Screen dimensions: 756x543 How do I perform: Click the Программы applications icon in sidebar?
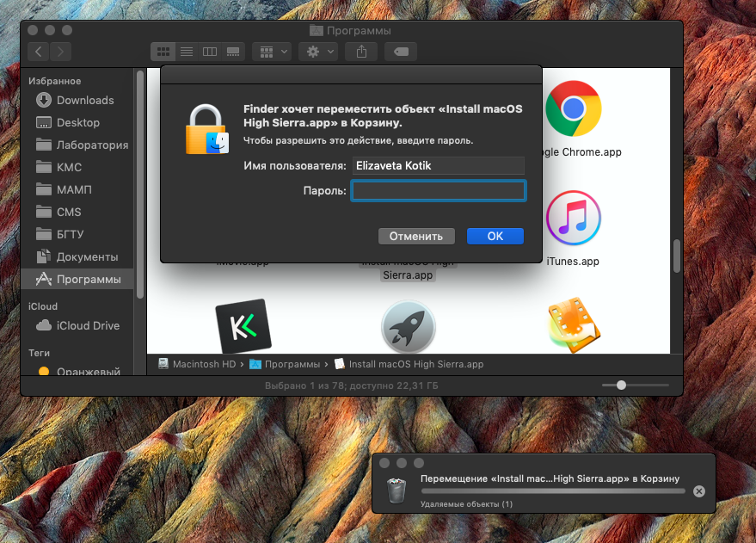pyautogui.click(x=43, y=279)
